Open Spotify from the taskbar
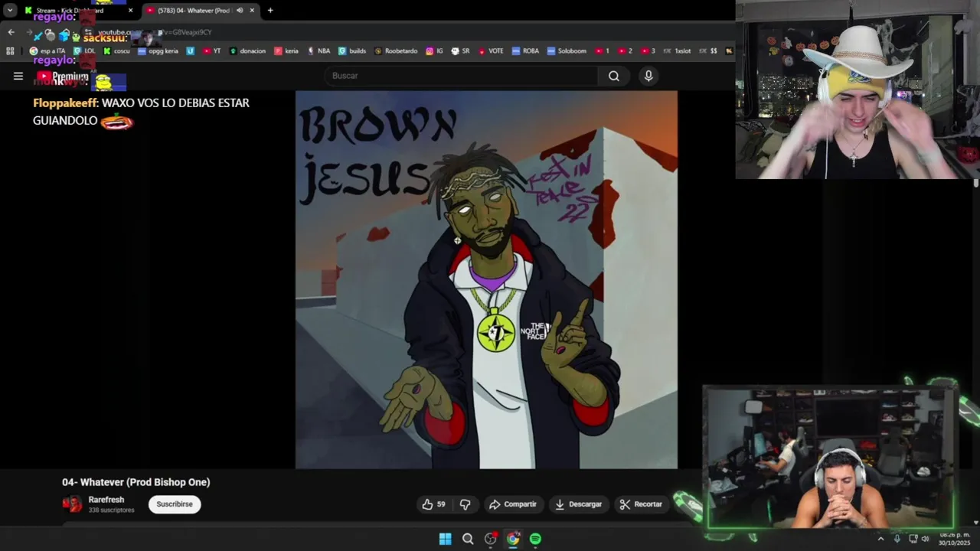 pos(535,539)
